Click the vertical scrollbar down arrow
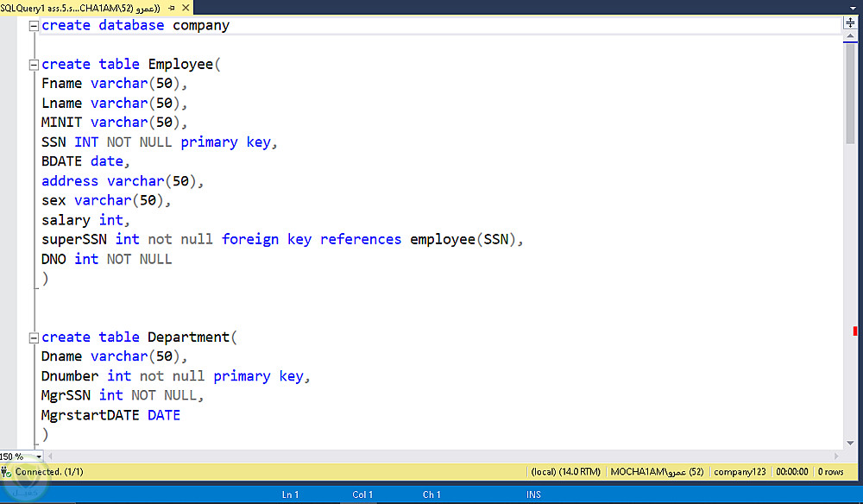The image size is (863, 504). tap(850, 443)
